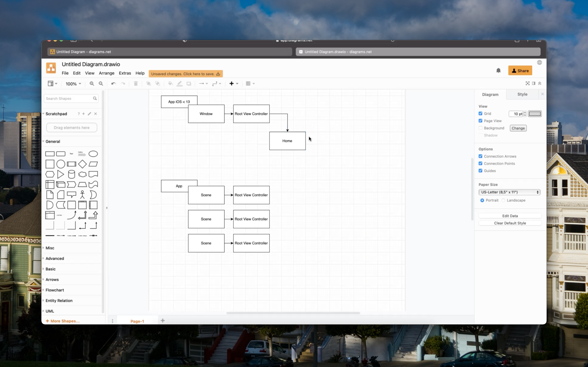Click Scratchpad help question mark
The image size is (588, 367).
[x=78, y=114]
